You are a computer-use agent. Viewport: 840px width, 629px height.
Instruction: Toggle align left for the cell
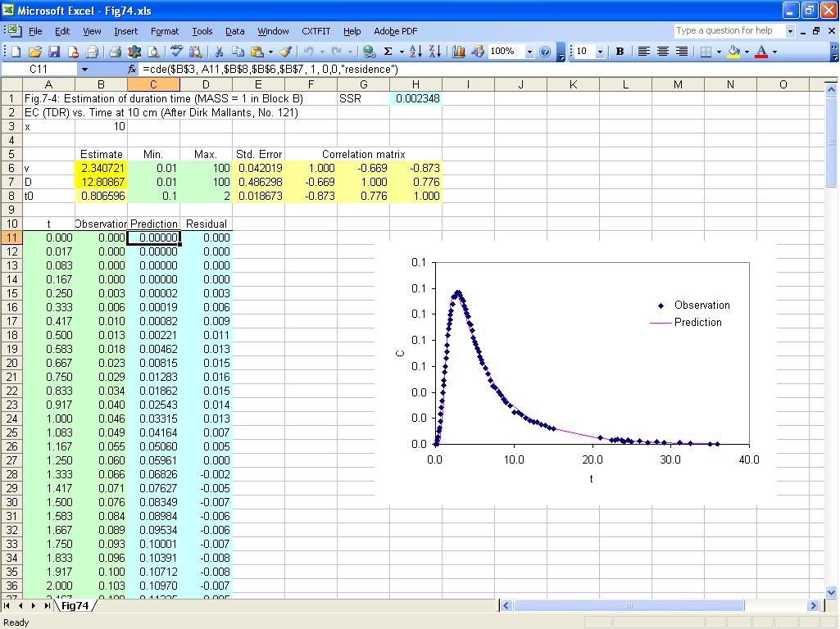coord(644,52)
